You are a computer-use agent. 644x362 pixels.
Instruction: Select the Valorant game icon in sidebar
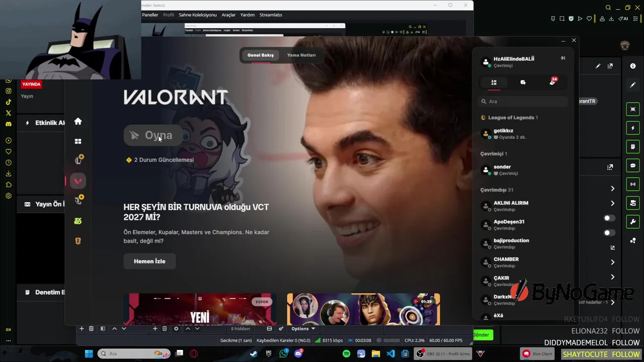(78, 181)
